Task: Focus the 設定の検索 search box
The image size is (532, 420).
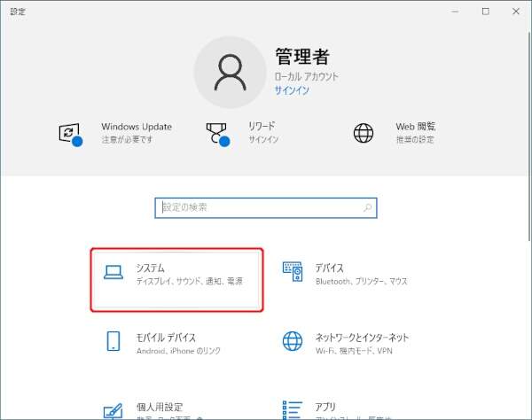Action: pyautogui.click(x=266, y=208)
